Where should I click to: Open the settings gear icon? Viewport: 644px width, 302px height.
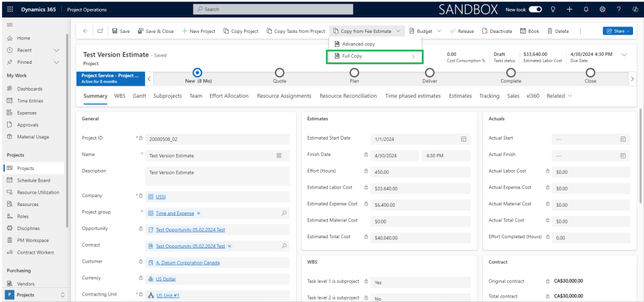click(x=602, y=10)
